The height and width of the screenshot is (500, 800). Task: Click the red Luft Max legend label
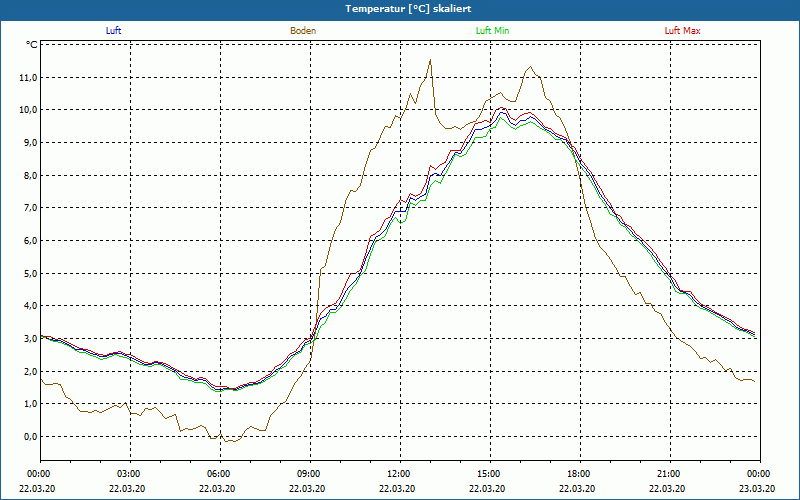click(x=682, y=31)
